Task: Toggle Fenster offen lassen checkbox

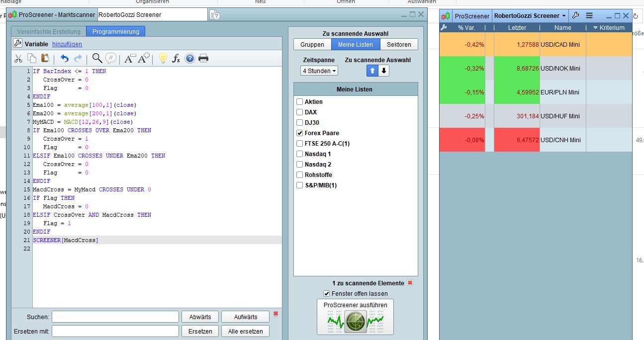Action: [327, 293]
